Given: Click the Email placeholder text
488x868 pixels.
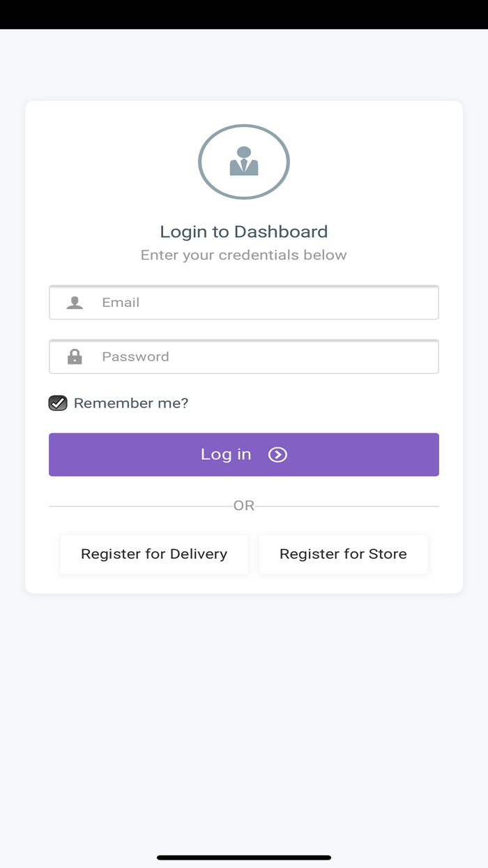Looking at the screenshot, I should click(x=121, y=303).
